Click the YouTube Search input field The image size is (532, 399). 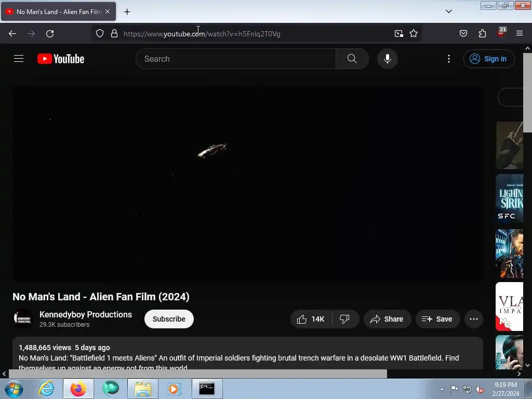236,59
